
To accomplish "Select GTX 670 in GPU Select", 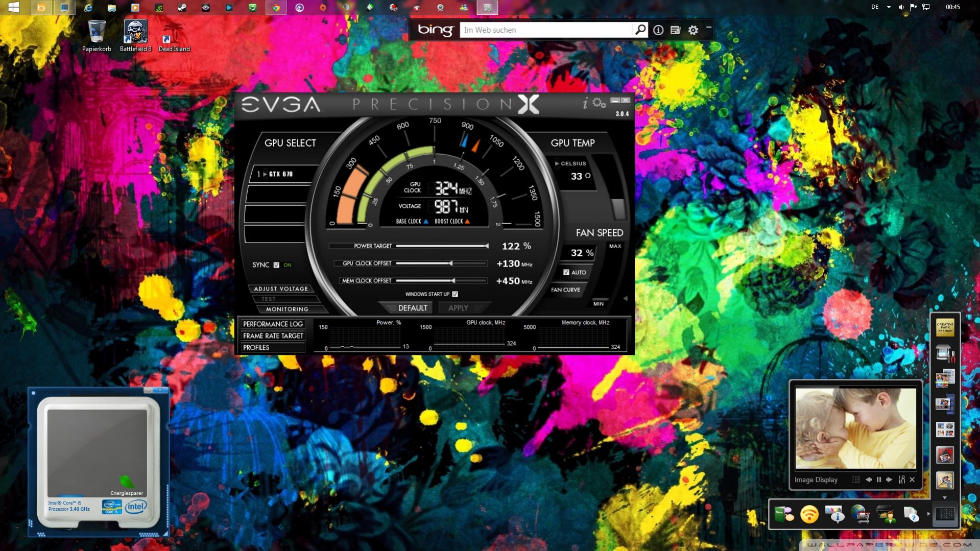I will 280,174.
